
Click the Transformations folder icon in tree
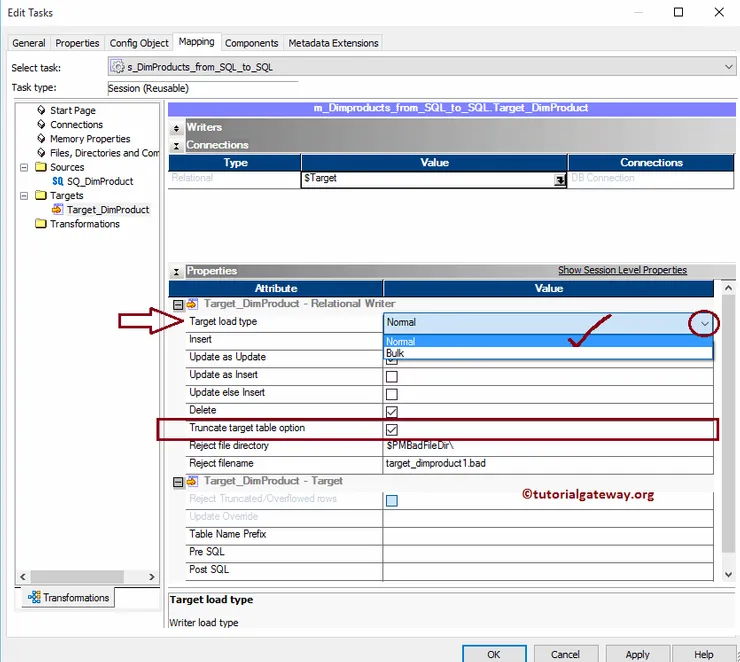tap(41, 224)
